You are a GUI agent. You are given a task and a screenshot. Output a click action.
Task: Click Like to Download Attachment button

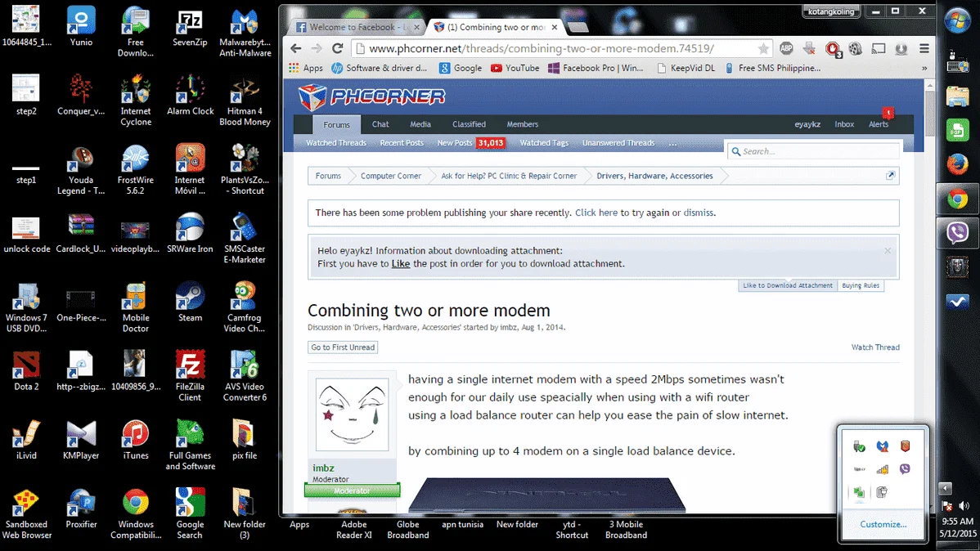788,285
